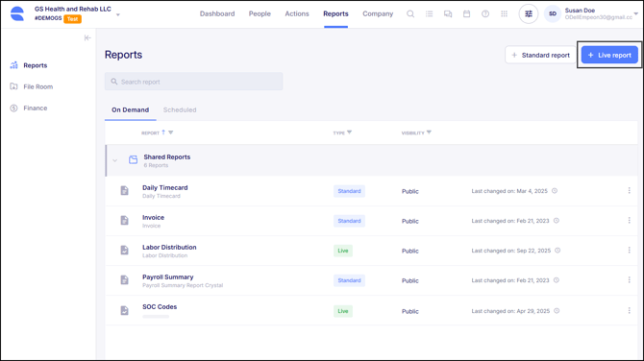
Task: Click the Daily Timecard document icon
Action: point(124,190)
